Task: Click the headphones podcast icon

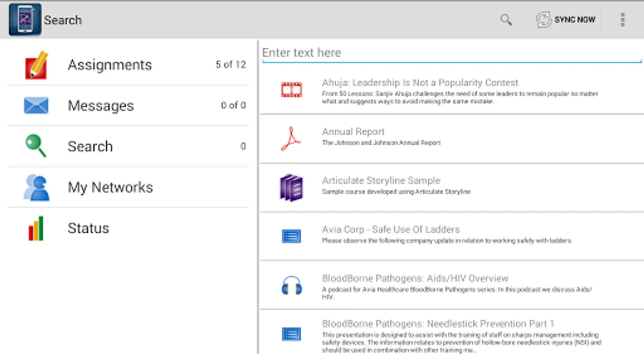Action: click(x=292, y=286)
